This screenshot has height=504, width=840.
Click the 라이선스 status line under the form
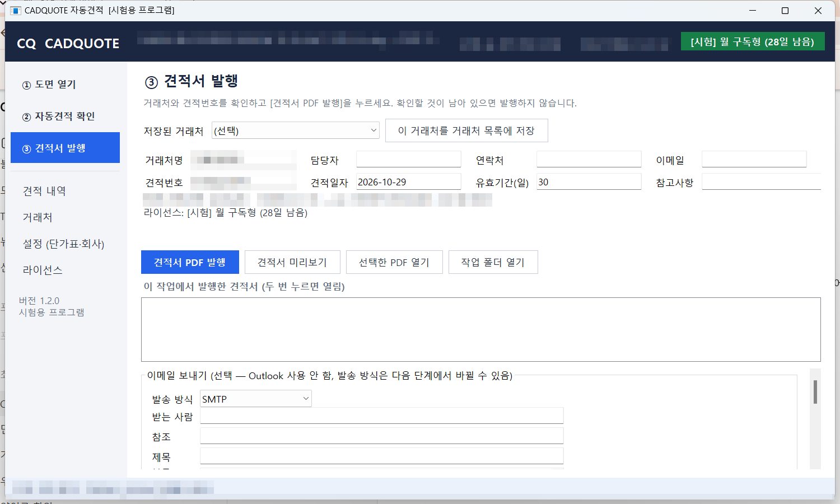point(226,213)
